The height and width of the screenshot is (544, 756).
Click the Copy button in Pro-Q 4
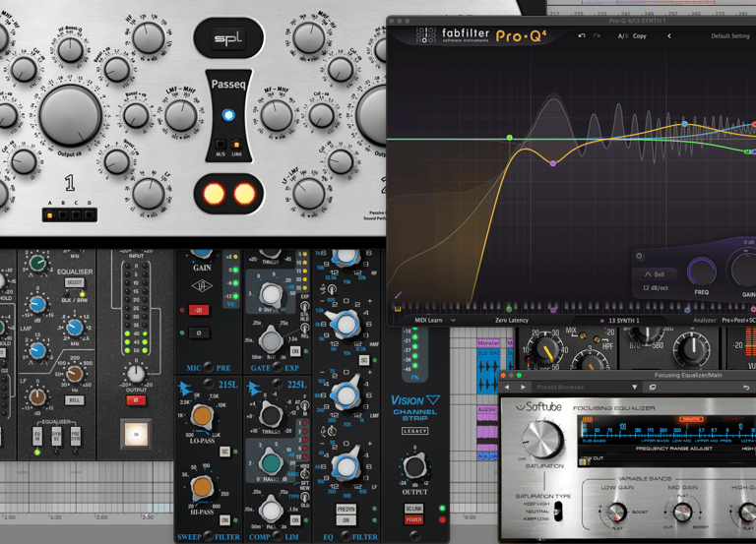[x=639, y=36]
